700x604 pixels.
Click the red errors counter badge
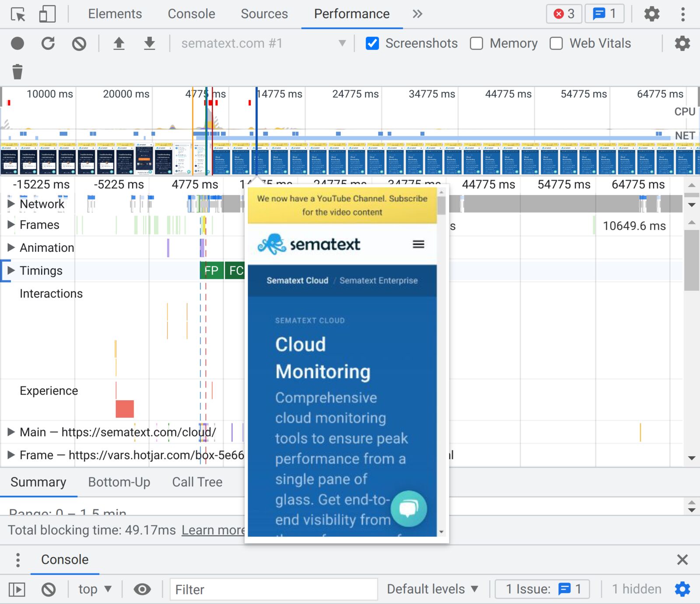click(x=564, y=14)
